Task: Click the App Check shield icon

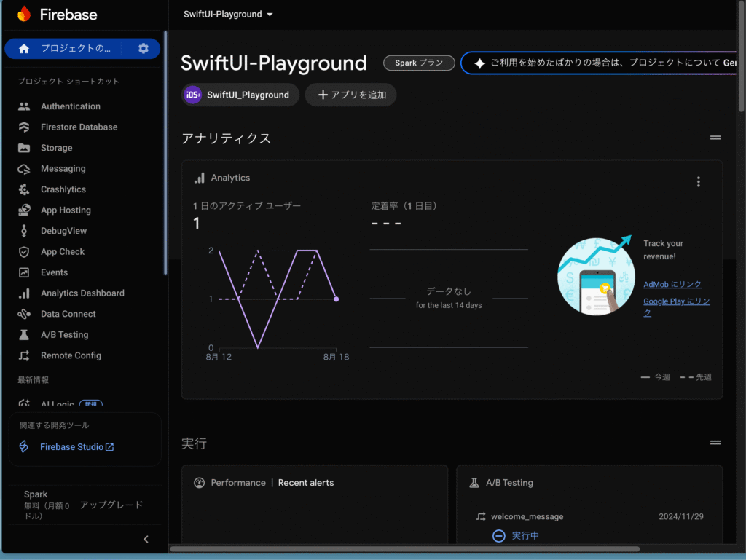Action: coord(24,252)
